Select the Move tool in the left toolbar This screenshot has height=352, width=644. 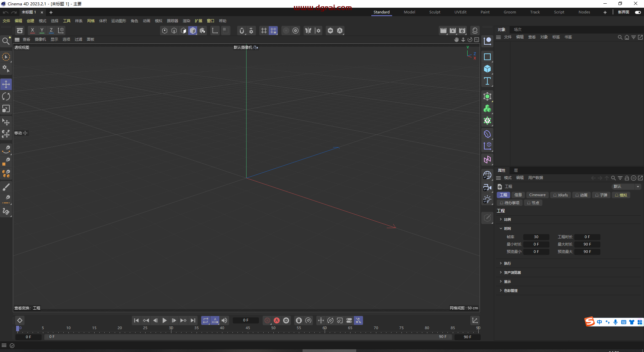click(x=6, y=84)
